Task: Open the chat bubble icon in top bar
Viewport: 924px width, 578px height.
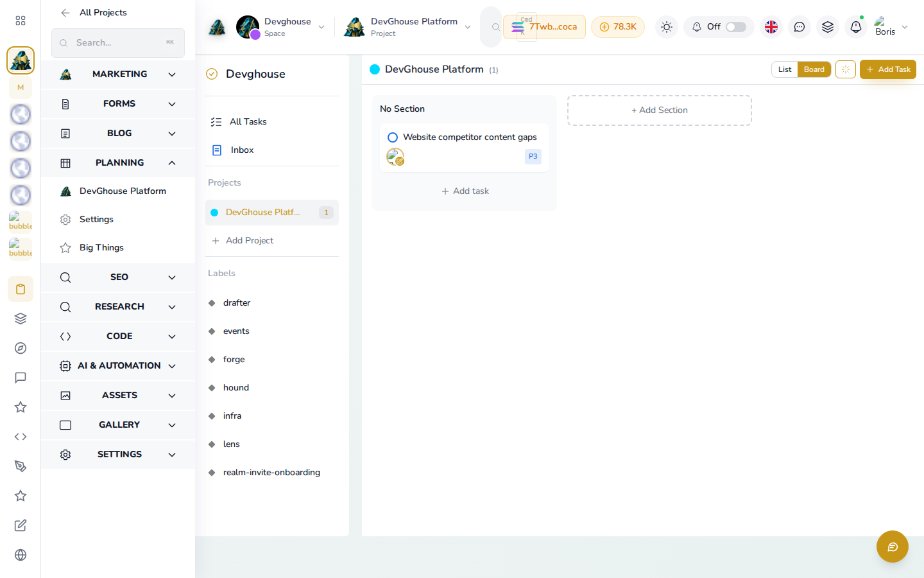Action: coord(800,27)
